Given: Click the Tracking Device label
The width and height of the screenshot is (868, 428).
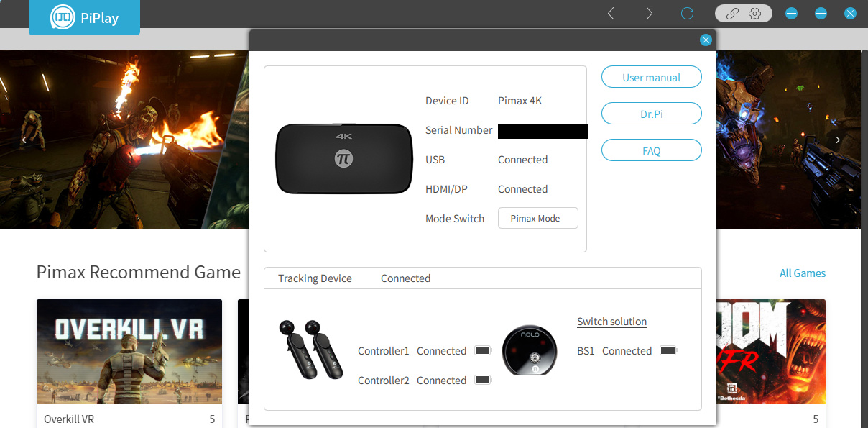Looking at the screenshot, I should click(315, 278).
